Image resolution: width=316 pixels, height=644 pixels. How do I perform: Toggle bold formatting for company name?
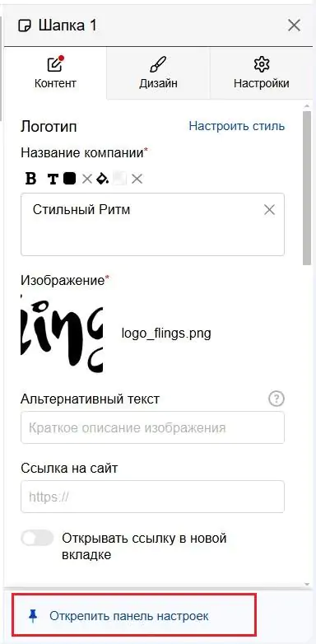tap(30, 179)
